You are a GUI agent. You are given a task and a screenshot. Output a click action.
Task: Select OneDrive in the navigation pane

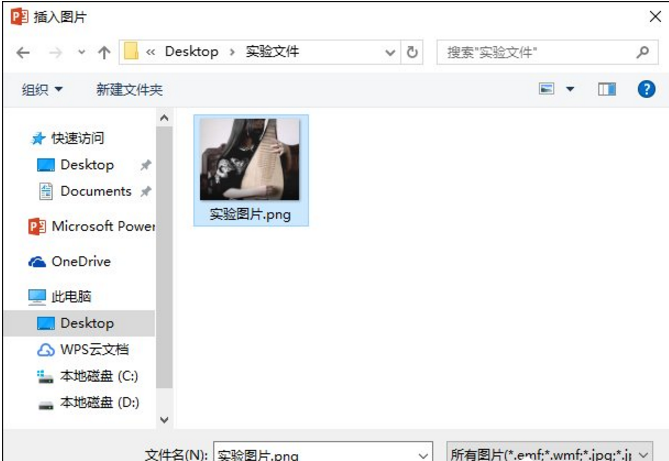(81, 261)
